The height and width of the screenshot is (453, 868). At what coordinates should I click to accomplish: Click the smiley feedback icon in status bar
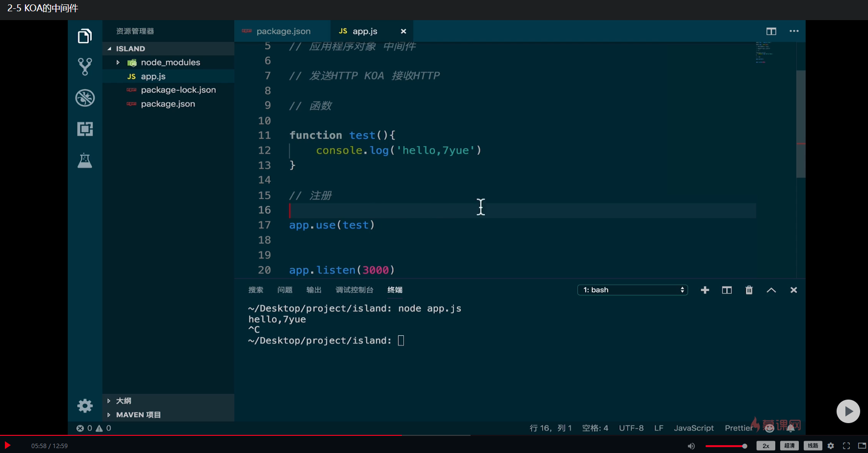(769, 428)
